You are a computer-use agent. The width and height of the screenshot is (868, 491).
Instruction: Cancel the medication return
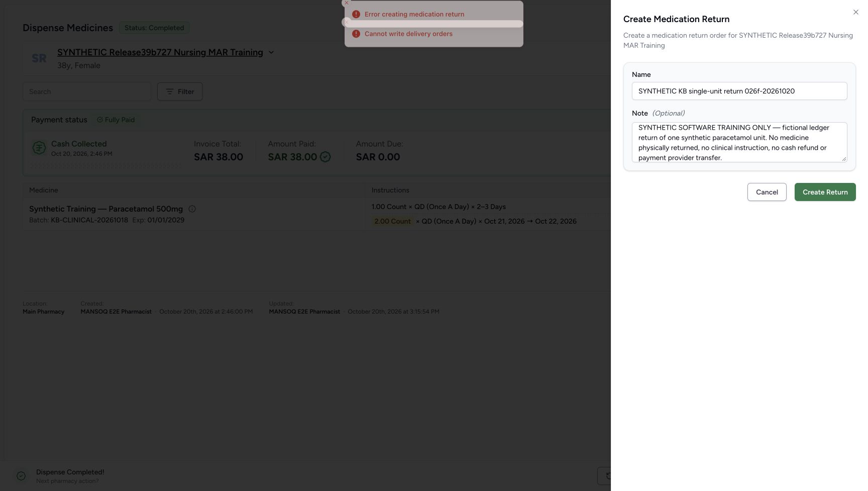pos(767,192)
